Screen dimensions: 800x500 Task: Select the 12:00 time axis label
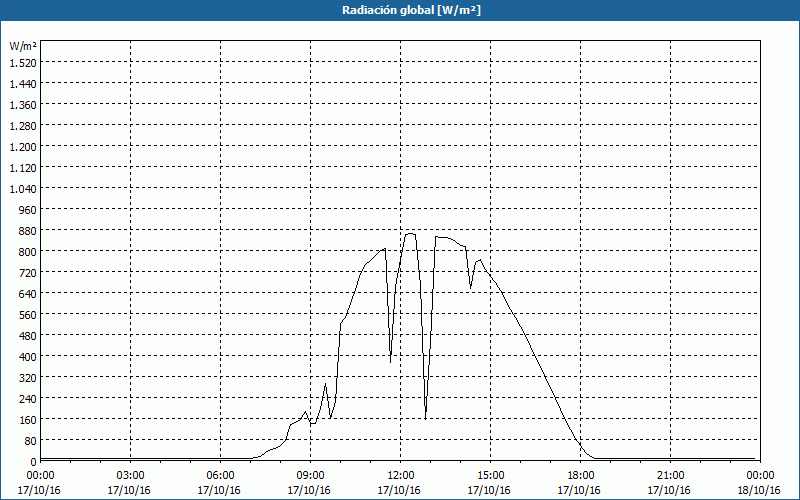pos(401,476)
